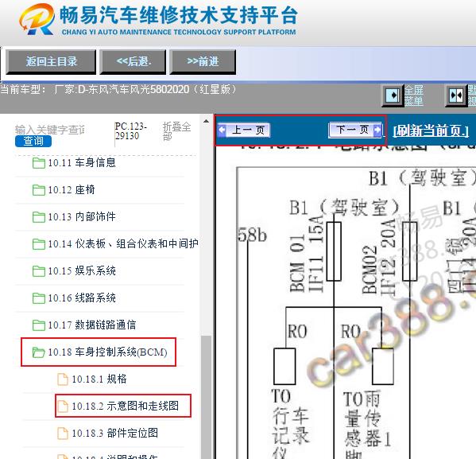Click the 刷新当前页 link
Viewport: 476px width, 459px height.
(431, 130)
